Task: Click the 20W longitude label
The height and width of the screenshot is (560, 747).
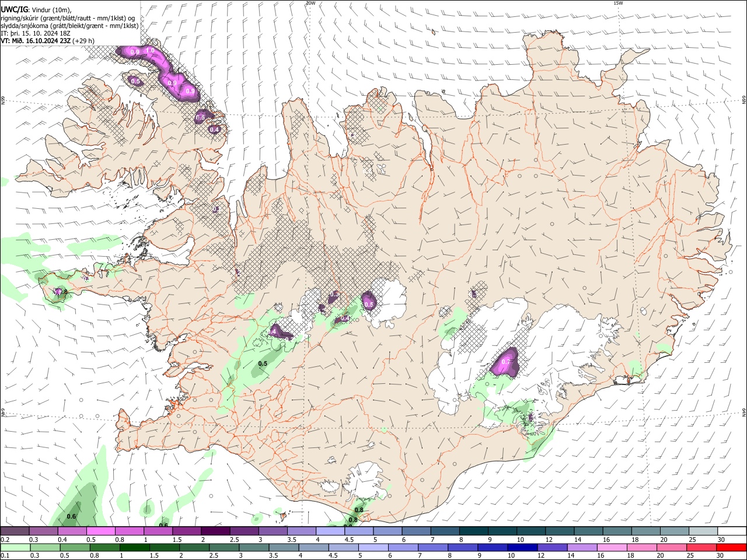Action: (x=310, y=3)
